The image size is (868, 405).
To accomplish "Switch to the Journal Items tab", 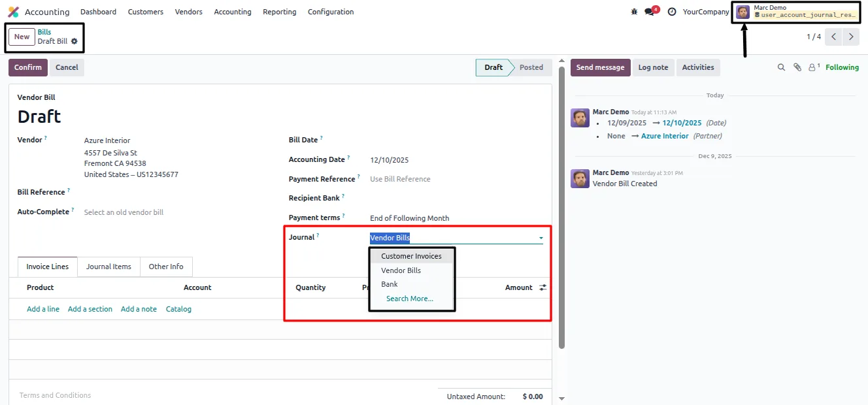I will pos(108,267).
